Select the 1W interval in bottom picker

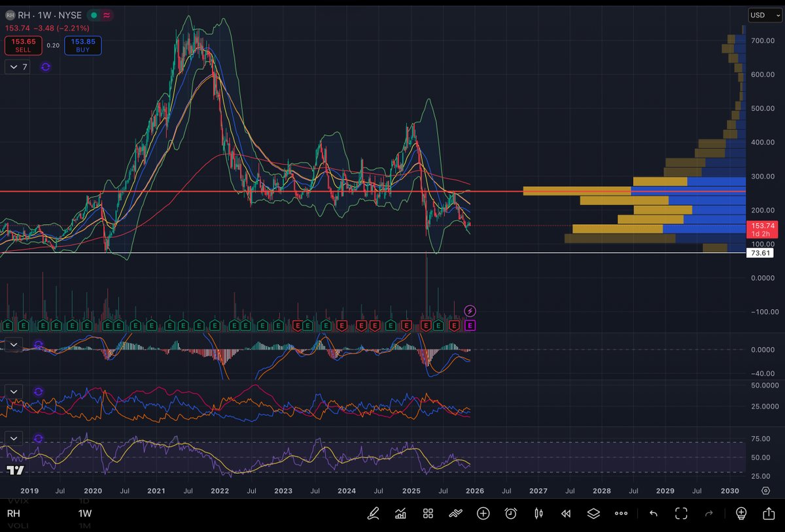(84, 514)
